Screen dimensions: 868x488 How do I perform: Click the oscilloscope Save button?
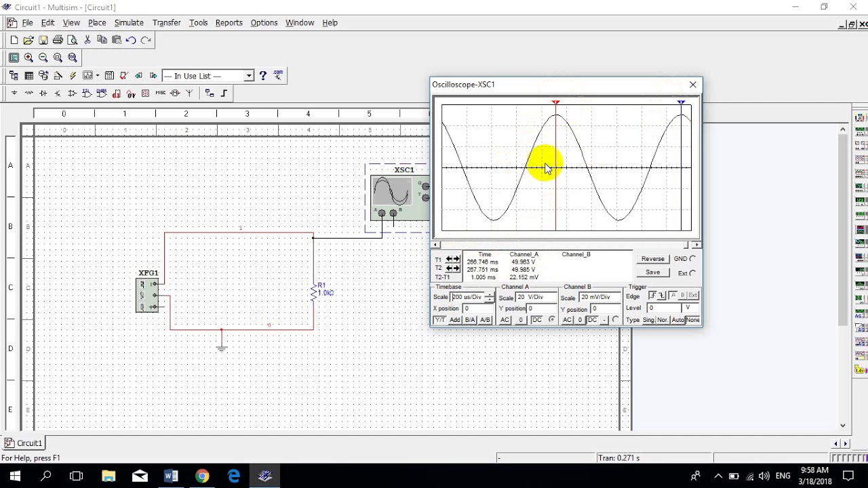653,272
